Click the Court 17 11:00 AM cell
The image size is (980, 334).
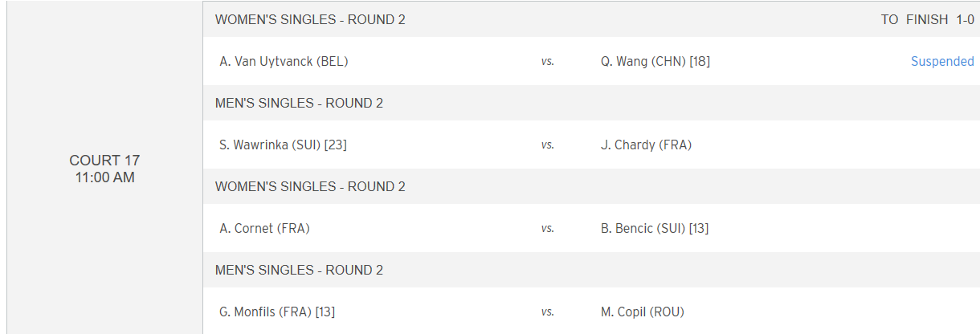105,169
